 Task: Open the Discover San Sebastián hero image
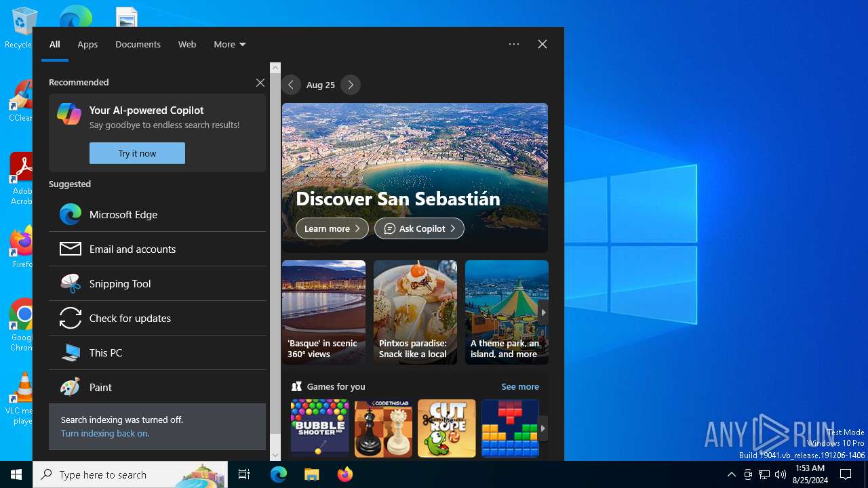tap(415, 178)
